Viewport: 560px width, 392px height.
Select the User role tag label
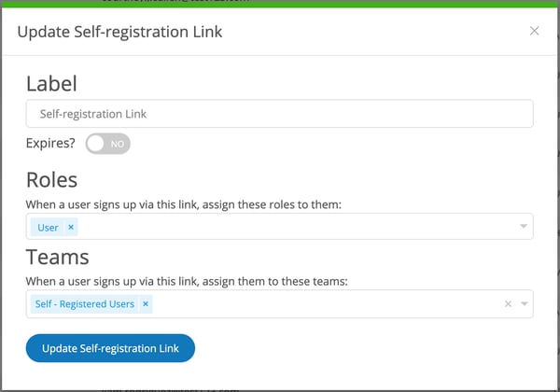tap(48, 227)
